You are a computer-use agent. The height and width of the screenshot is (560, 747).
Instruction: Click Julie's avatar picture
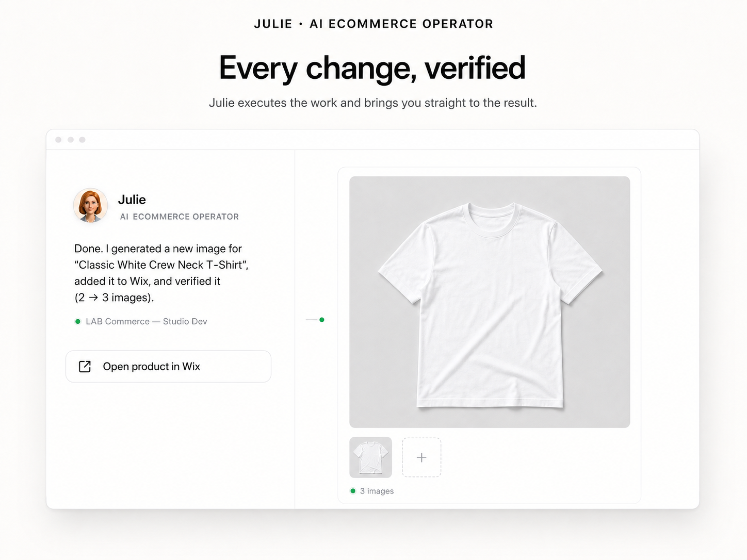(90, 205)
